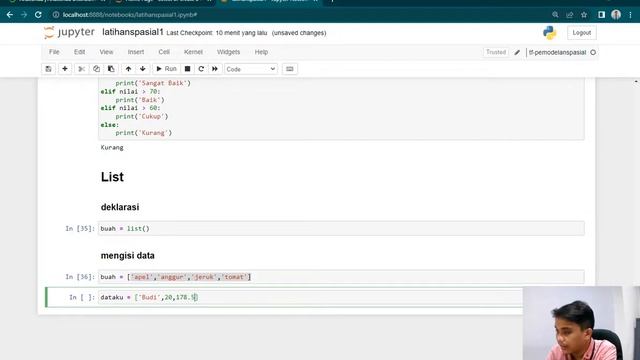Open the browser profile avatar
Image resolution: width=640 pixels, height=360 pixels.
[x=616, y=15]
